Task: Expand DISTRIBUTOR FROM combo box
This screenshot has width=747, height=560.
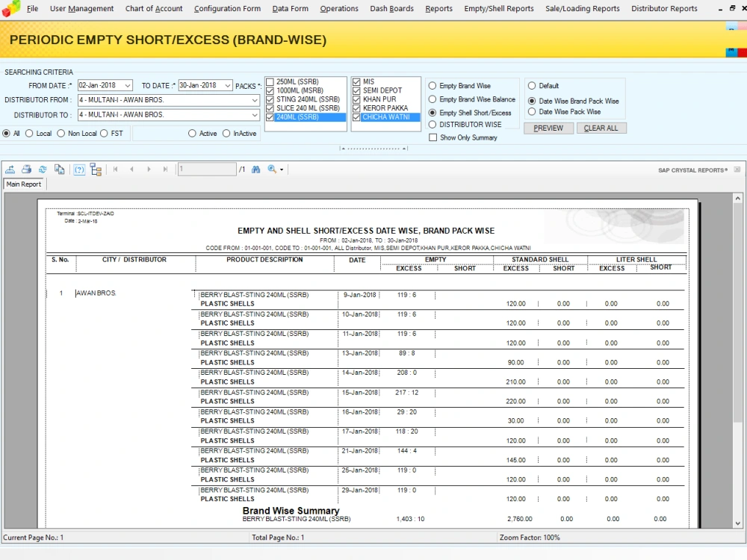Action: coord(255,100)
